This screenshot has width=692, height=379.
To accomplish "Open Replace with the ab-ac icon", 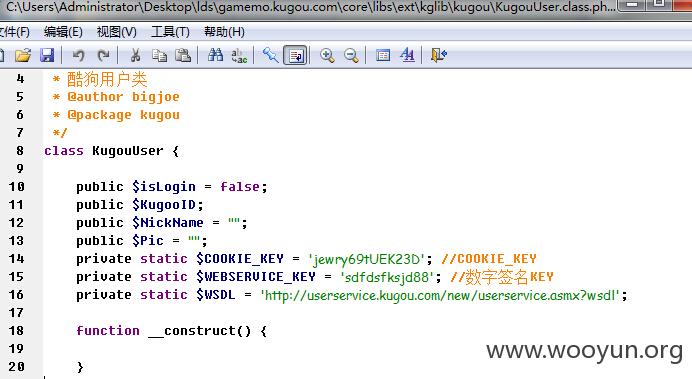I will click(x=239, y=56).
